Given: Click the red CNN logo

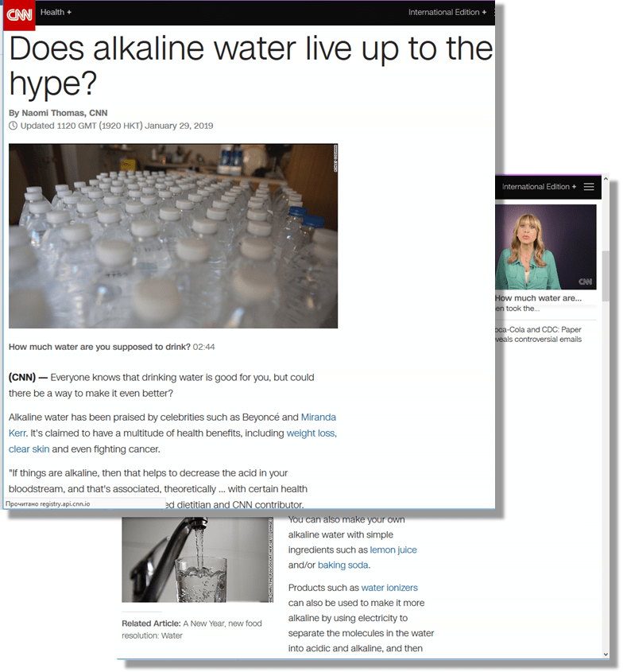Looking at the screenshot, I should 19,15.
